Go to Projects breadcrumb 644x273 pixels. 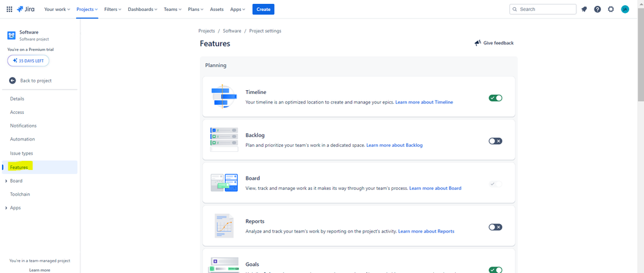(x=206, y=31)
